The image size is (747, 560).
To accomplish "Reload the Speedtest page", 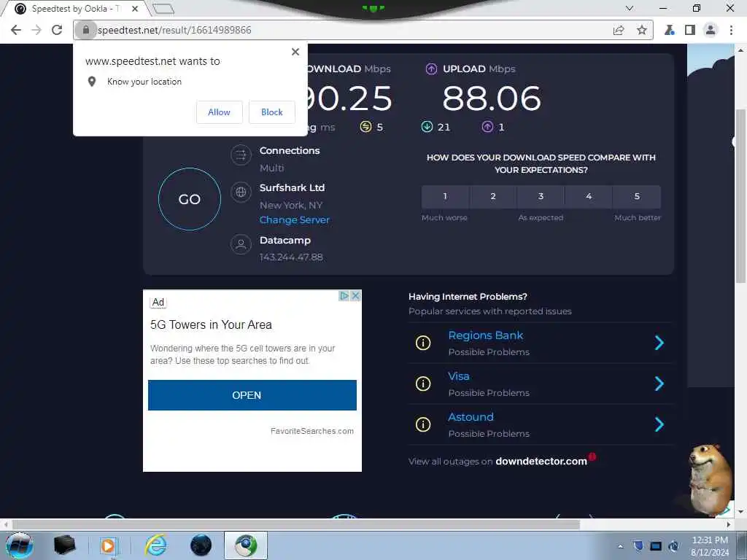I will (x=57, y=30).
